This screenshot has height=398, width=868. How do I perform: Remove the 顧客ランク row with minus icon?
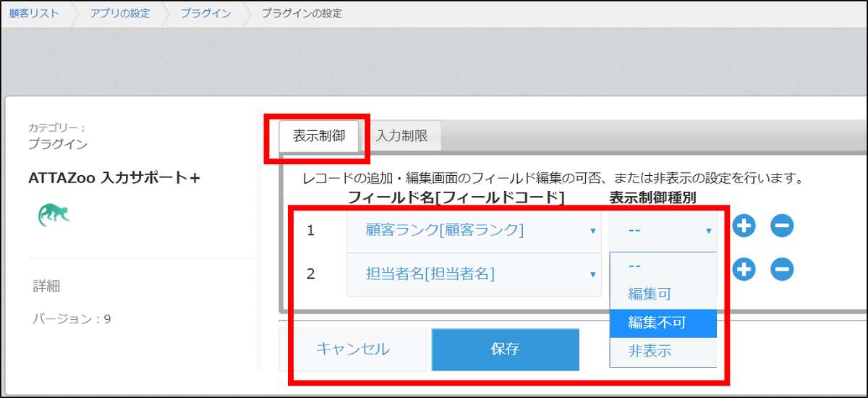coord(781,226)
